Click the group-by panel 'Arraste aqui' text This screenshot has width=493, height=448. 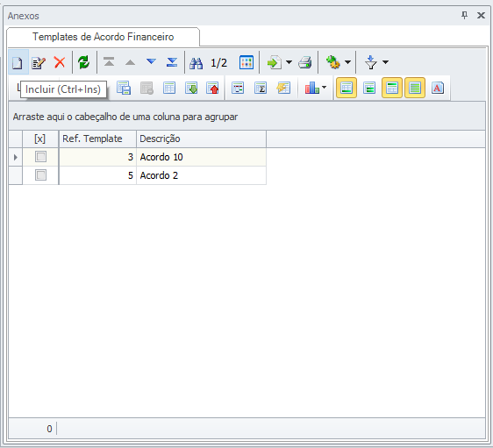[x=125, y=117]
